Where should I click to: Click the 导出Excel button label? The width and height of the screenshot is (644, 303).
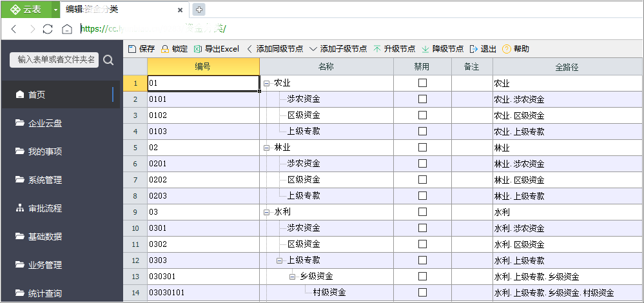pyautogui.click(x=222, y=49)
